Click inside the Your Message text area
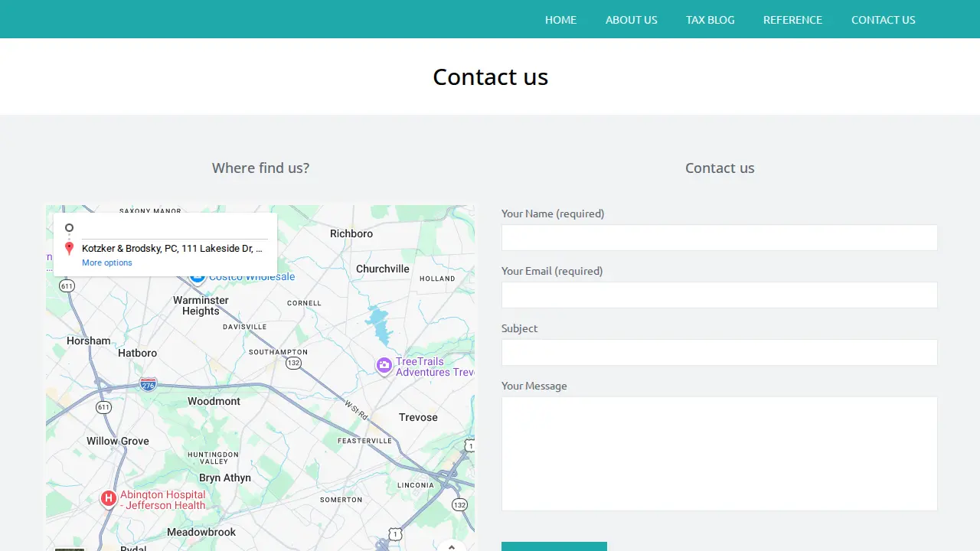Screen dimensions: 980x551 [720, 453]
